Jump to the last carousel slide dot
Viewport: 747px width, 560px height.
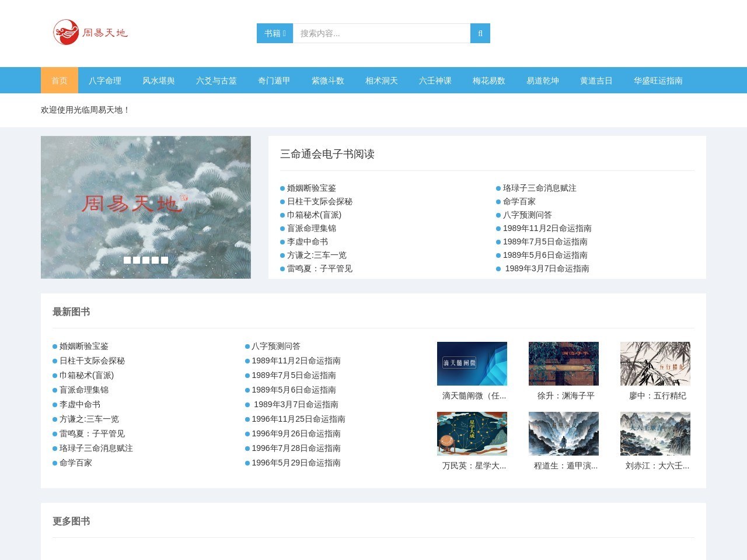point(165,260)
